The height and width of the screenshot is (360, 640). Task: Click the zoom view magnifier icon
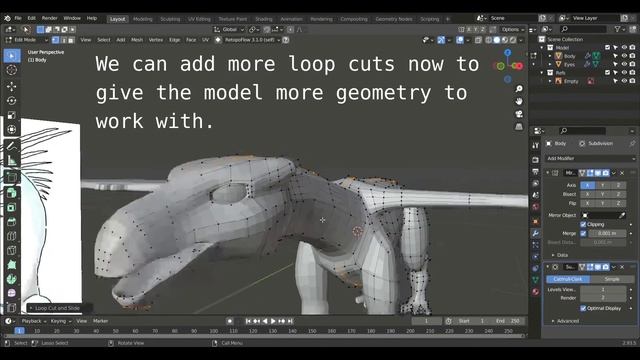pos(519,89)
